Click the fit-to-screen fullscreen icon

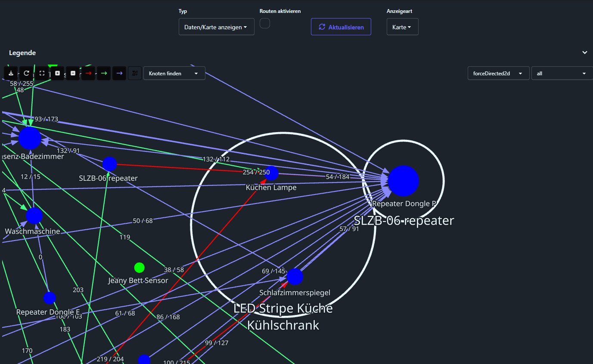(42, 73)
